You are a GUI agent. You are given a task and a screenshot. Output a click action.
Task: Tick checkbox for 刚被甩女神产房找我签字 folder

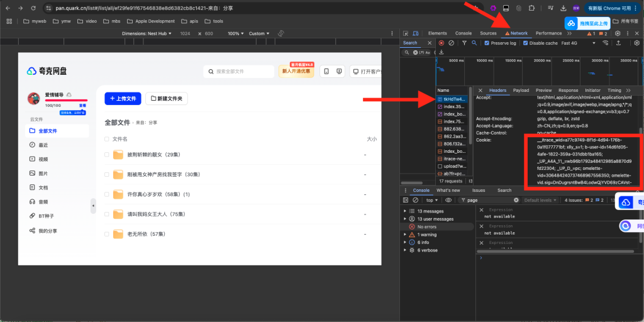click(107, 175)
